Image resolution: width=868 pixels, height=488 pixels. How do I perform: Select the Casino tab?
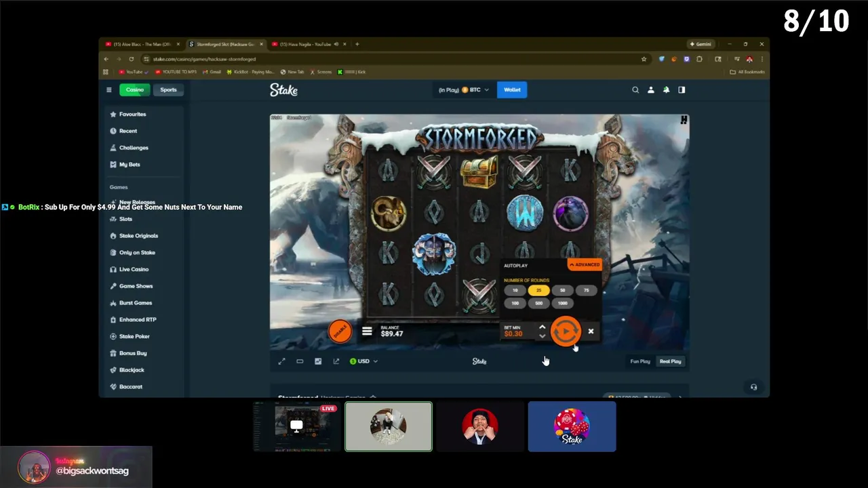pos(134,89)
